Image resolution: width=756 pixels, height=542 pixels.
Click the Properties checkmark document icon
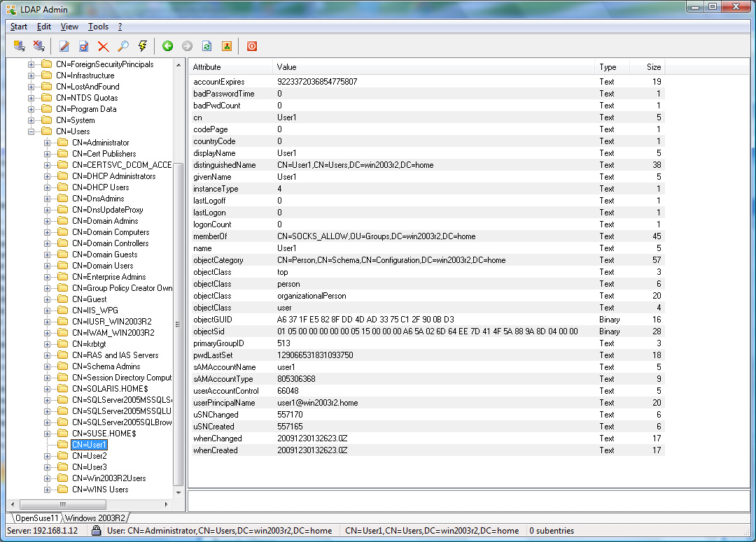pyautogui.click(x=84, y=46)
